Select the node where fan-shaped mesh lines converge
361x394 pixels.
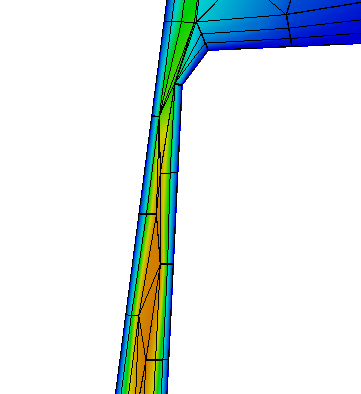(196, 22)
